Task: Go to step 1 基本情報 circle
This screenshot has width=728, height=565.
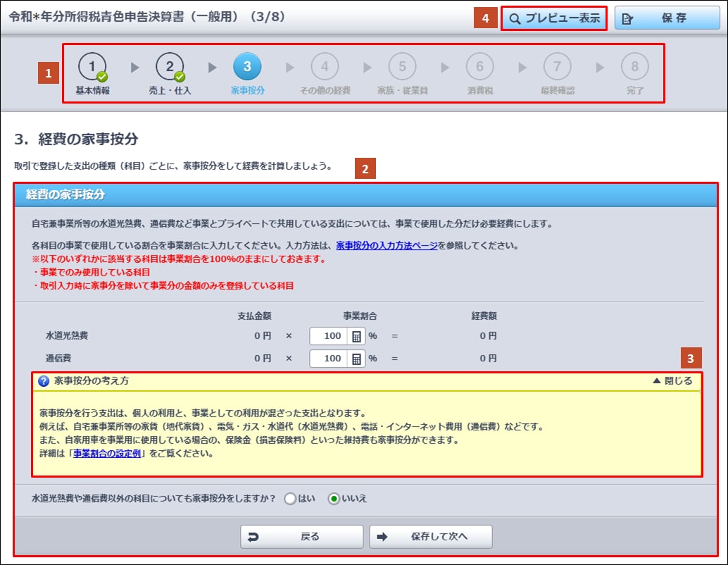Action: (x=92, y=67)
